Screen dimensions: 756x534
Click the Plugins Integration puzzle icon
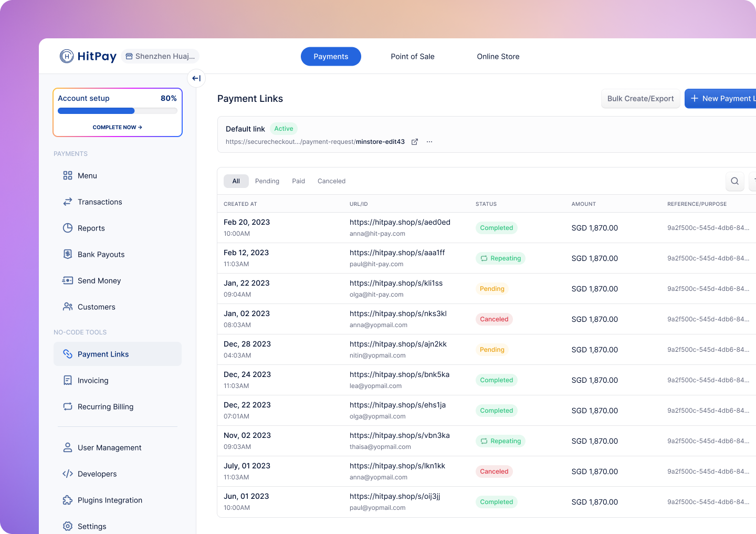[68, 500]
